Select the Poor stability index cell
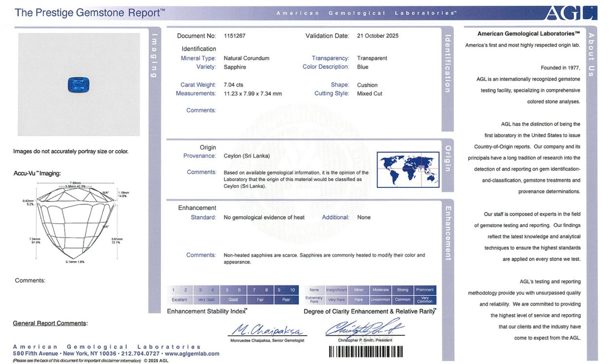This screenshot has width=611, height=364. tap(286, 300)
